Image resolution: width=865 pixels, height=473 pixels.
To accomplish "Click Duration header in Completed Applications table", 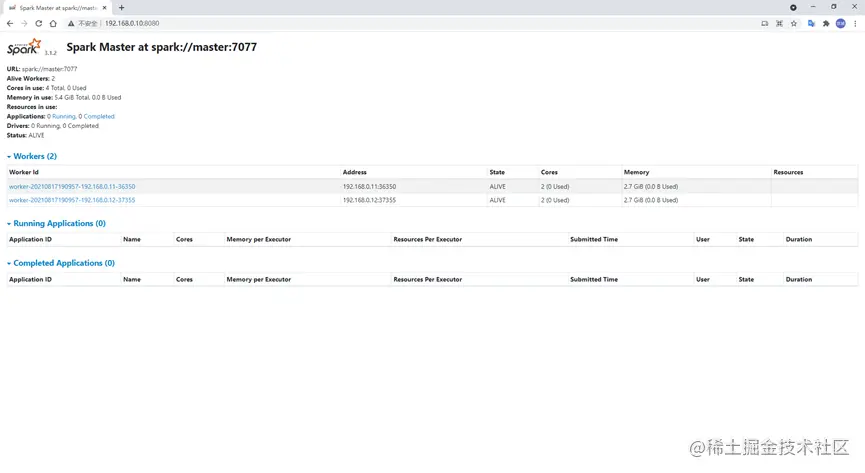I will (x=799, y=279).
